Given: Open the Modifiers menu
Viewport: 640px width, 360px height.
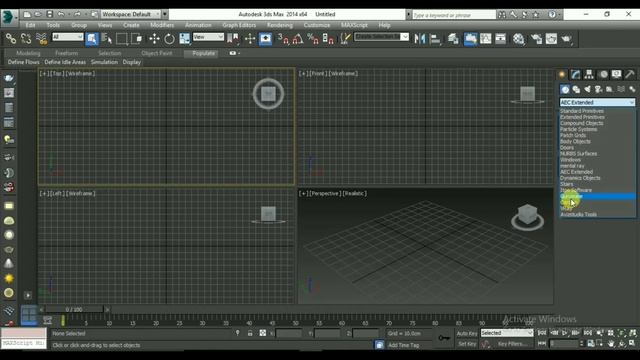Looking at the screenshot, I should click(x=162, y=25).
